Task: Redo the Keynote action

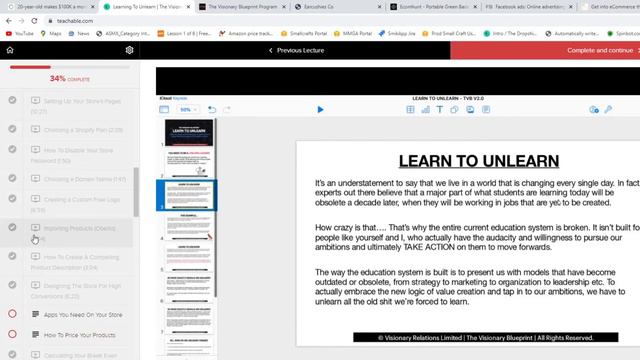Action: point(227,109)
